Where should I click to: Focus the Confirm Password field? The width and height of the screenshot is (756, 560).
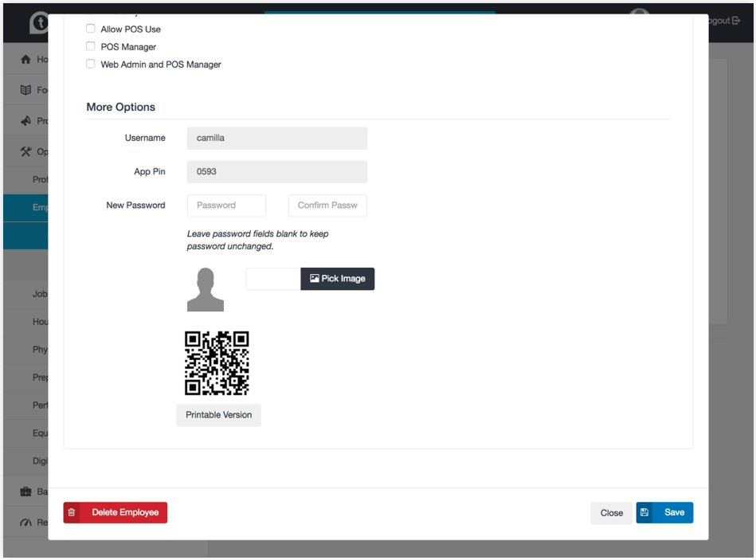tap(327, 206)
